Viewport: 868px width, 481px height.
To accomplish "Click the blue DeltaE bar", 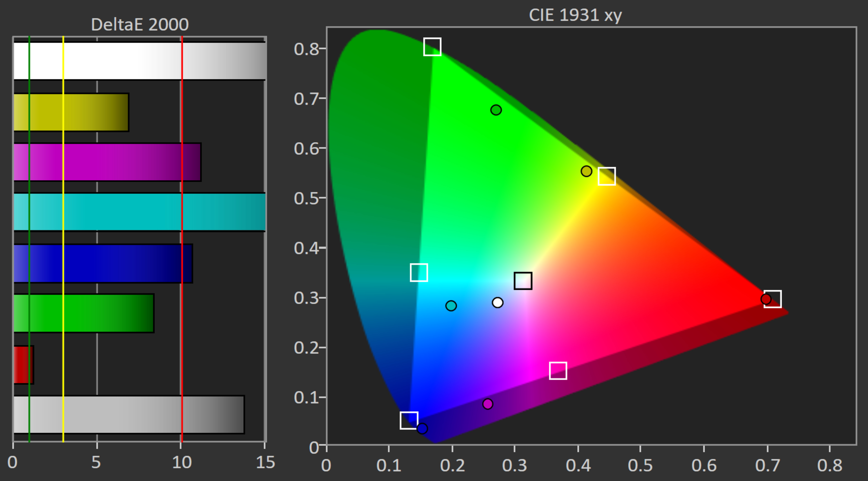I will (103, 263).
